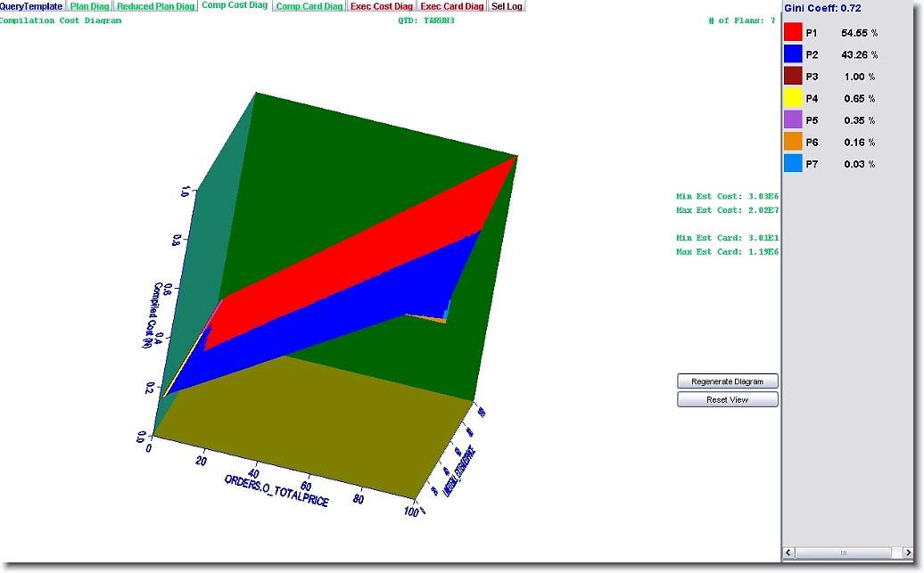924x573 pixels.
Task: Pick the dark red P3 swatch
Action: 793,77
